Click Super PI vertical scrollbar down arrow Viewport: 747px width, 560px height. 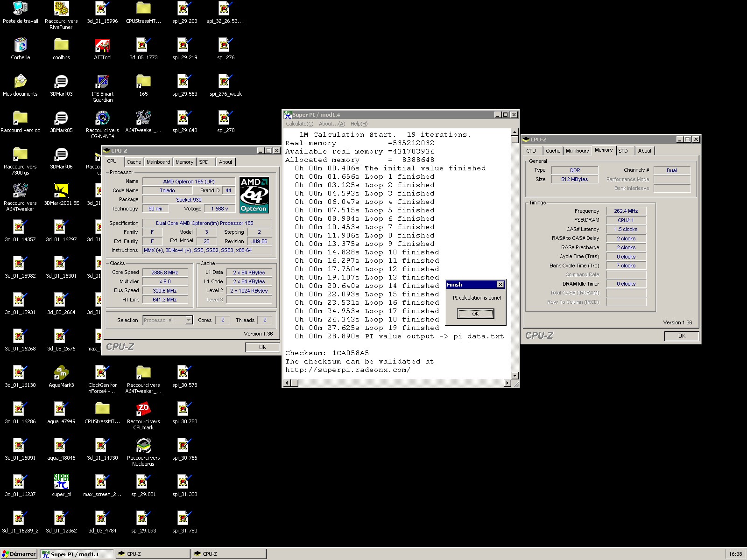[514, 375]
